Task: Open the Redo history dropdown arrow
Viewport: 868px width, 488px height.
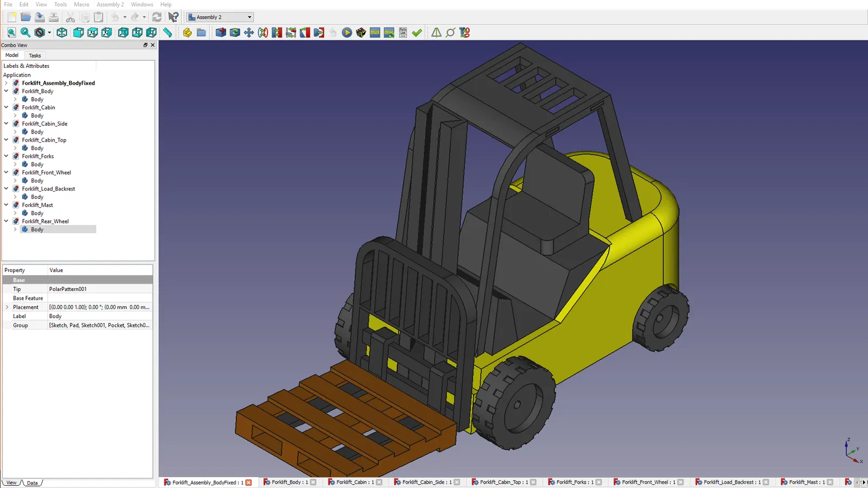Action: (144, 17)
